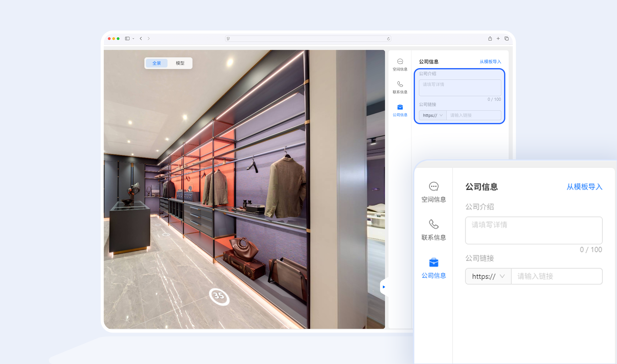Toggle the browser sidebar icon

(127, 39)
